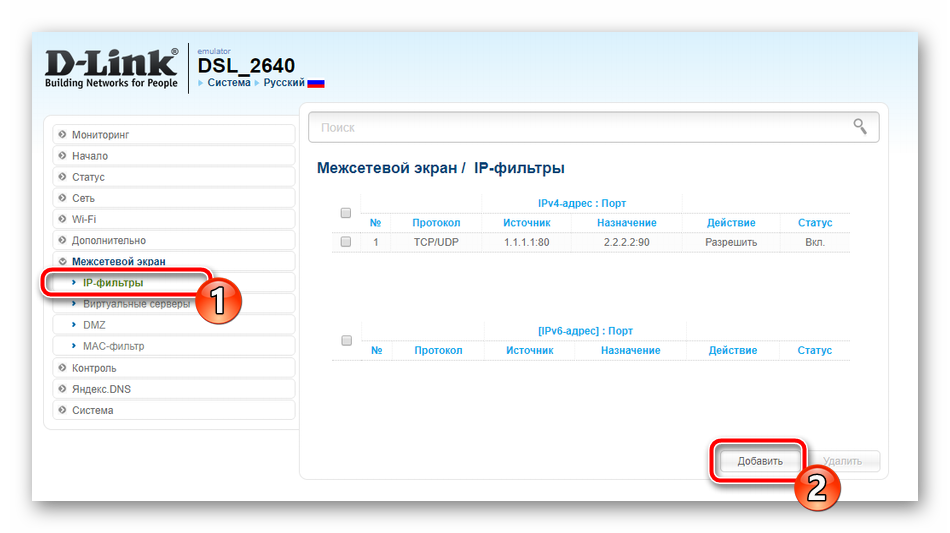
Task: Expand the Система sidebar section
Action: [174, 410]
